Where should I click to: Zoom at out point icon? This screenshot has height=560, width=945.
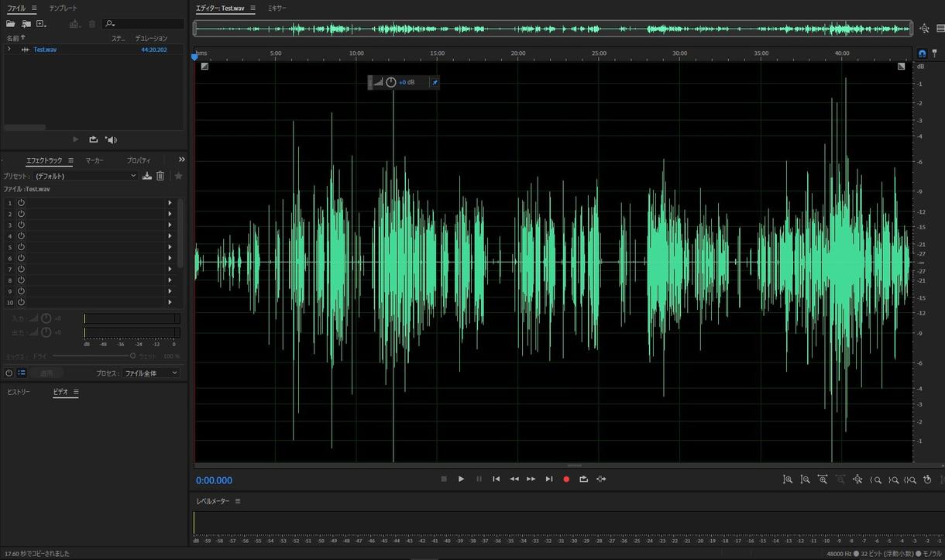tap(893, 479)
